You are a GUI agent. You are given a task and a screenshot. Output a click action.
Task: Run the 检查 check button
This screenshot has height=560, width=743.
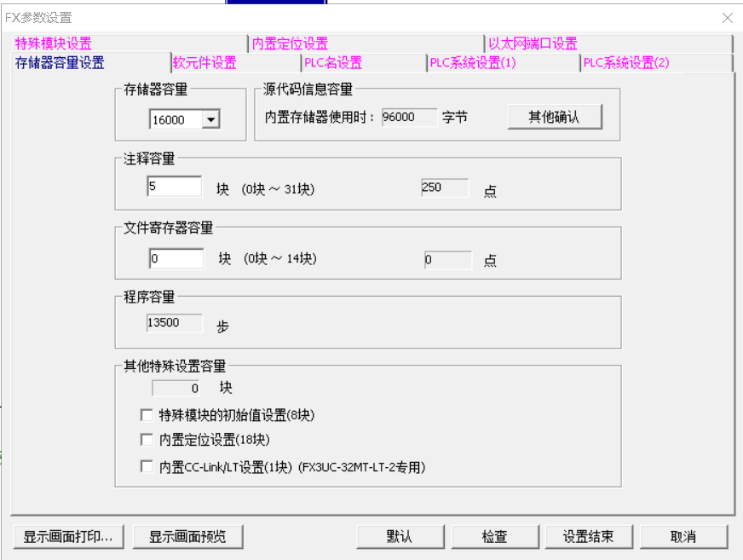[494, 536]
